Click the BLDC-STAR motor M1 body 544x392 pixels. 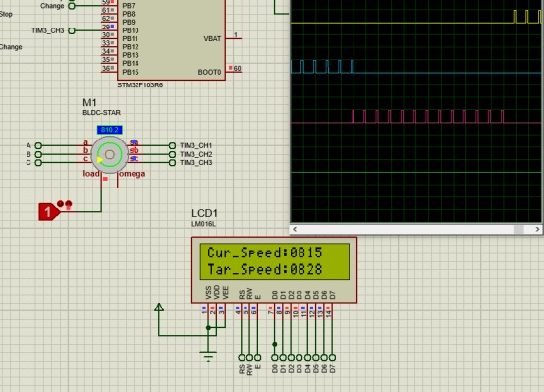[109, 155]
